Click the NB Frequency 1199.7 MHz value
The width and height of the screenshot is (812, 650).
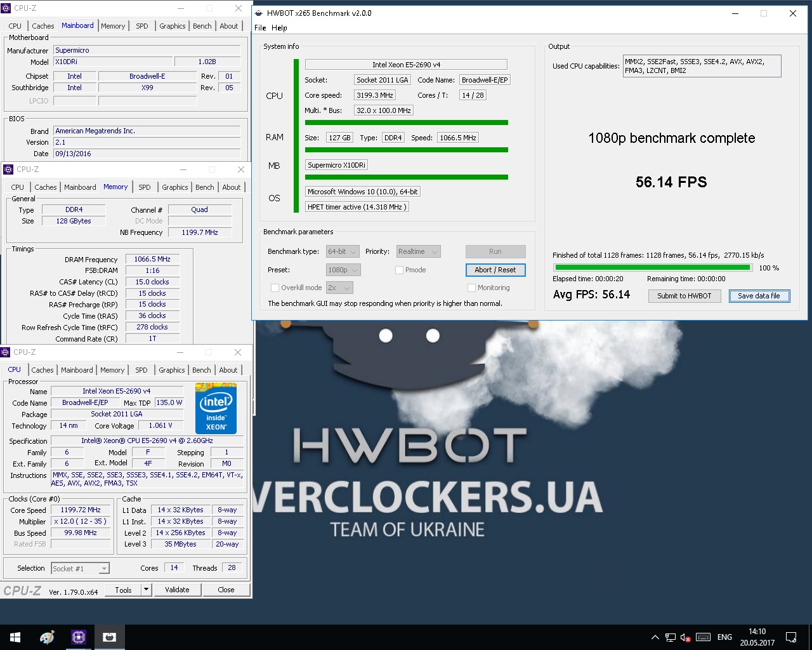199,232
